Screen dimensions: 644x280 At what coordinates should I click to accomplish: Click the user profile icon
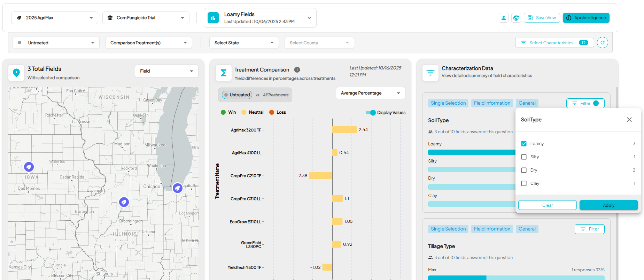pyautogui.click(x=503, y=18)
